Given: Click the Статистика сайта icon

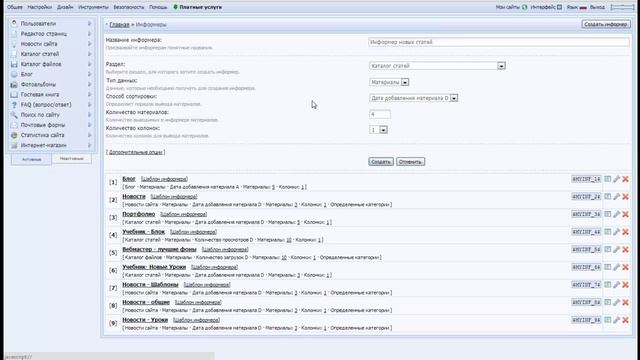Looking at the screenshot, I should (x=14, y=135).
